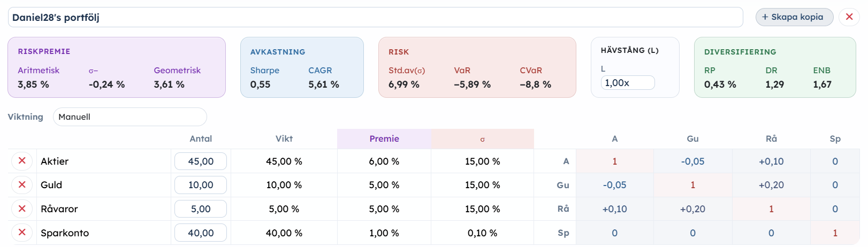The image size is (868, 247).
Task: Close the portfolio with top-right red X
Action: 849,17
